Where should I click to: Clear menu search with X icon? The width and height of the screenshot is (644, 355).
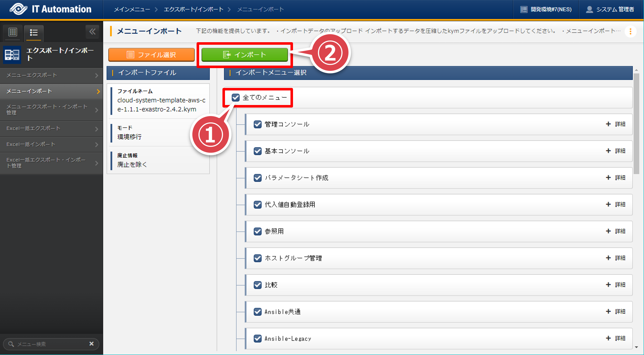(x=91, y=343)
